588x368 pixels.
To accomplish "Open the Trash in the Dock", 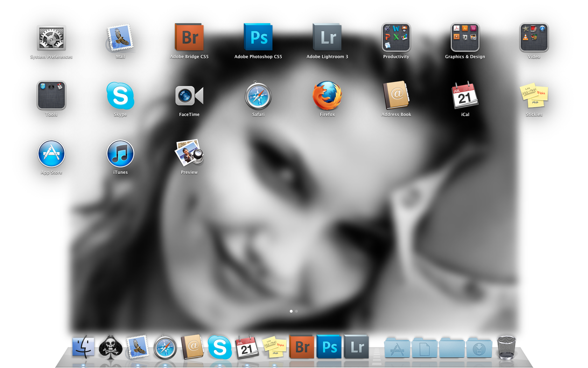I will tap(506, 347).
